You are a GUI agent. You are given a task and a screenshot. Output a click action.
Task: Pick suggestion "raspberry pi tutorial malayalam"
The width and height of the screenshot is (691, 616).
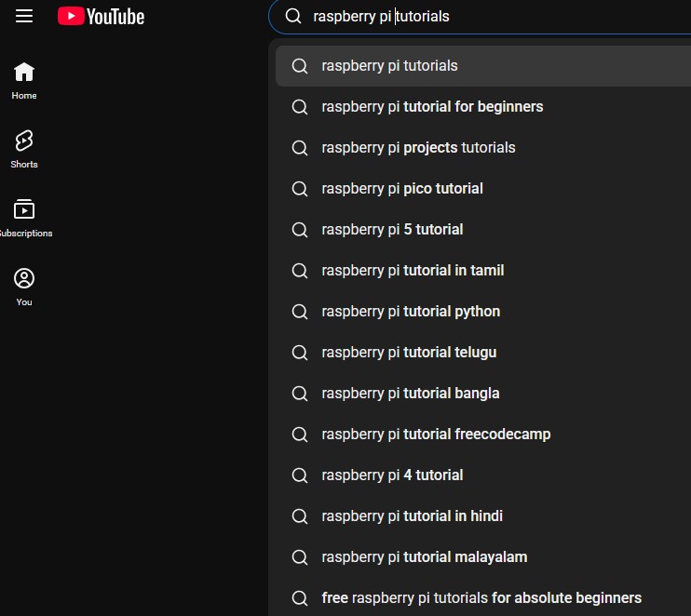click(x=483, y=557)
